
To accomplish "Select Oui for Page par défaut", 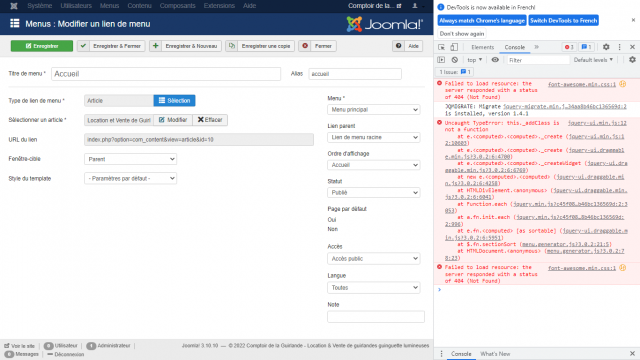I will coord(332,220).
